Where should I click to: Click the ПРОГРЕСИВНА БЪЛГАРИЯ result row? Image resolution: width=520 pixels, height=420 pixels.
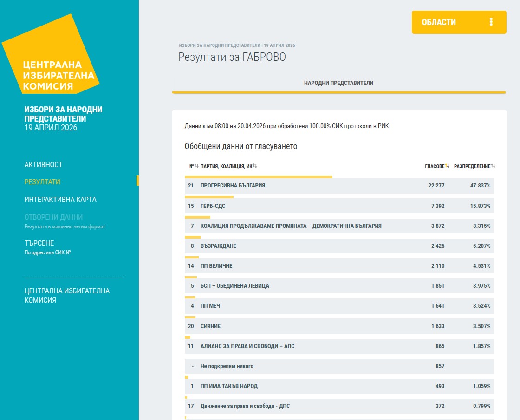339,186
